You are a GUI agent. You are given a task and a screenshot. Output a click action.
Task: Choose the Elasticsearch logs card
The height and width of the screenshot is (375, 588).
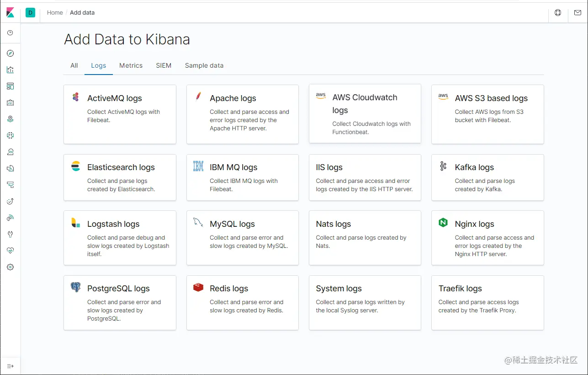(x=120, y=177)
